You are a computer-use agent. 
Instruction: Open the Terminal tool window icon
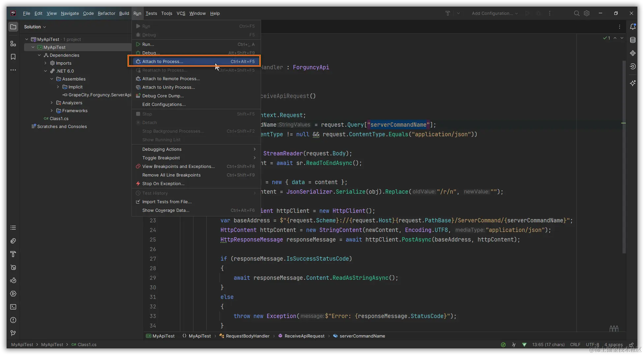13,307
